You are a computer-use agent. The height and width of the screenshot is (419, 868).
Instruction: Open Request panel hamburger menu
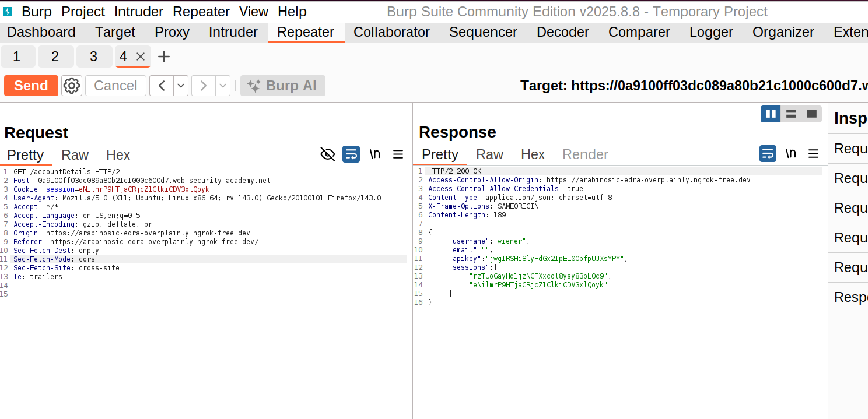(x=398, y=154)
